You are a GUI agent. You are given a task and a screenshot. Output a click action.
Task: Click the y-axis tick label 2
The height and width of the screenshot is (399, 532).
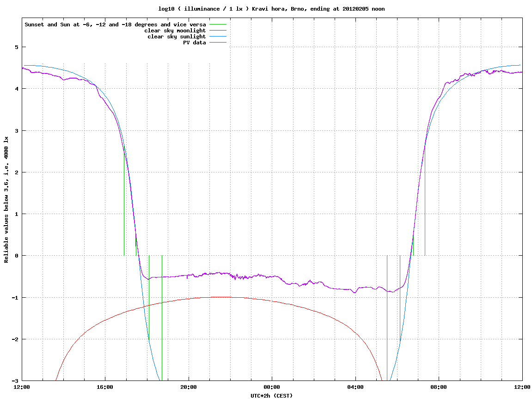[x=16, y=172]
